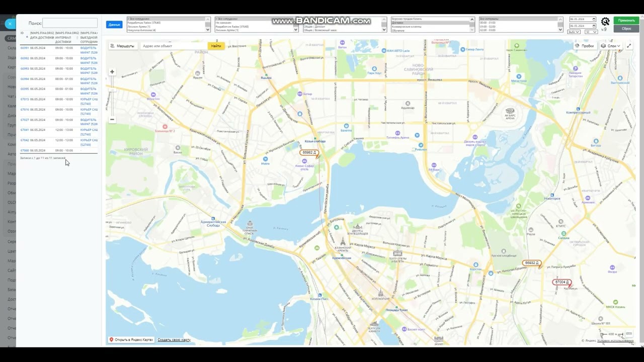This screenshot has height=362, width=644.
Task: Open the first date picker 06.05.2024
Action: pos(583,20)
